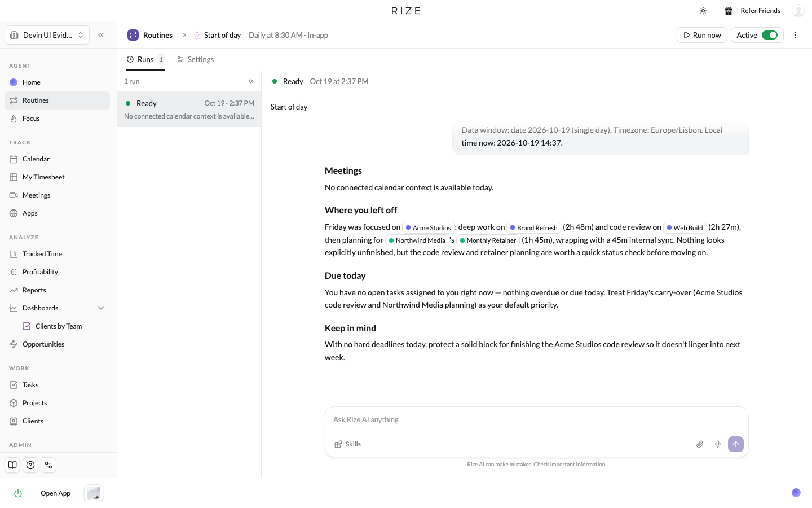The height and width of the screenshot is (508, 812).
Task: Select the Ready run from Oct 19
Action: click(x=189, y=109)
